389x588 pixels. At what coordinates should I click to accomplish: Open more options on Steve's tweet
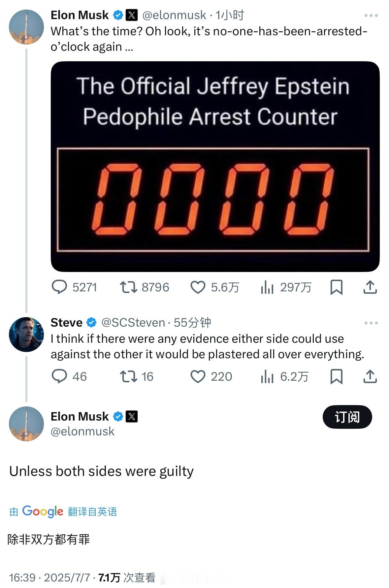click(x=371, y=323)
